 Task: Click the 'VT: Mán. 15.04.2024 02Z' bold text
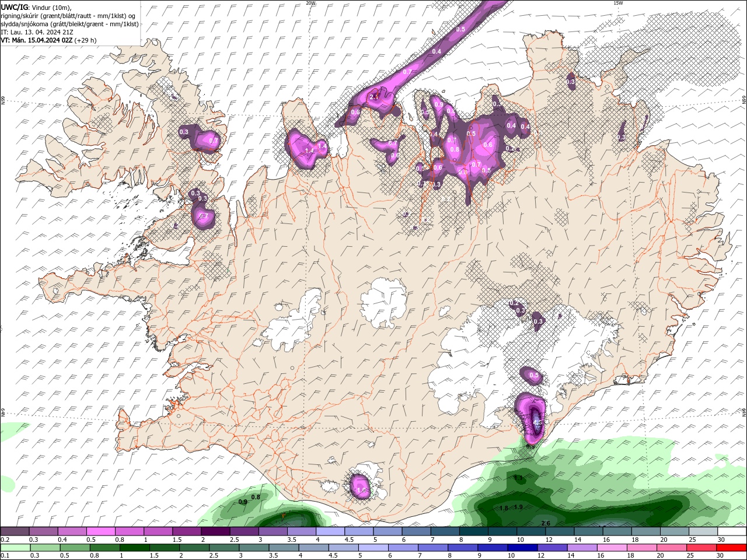coord(37,40)
